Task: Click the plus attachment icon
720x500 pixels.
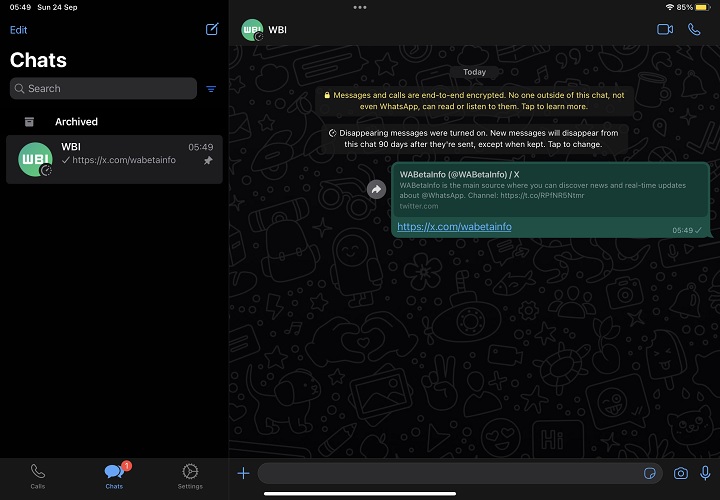Action: [243, 473]
